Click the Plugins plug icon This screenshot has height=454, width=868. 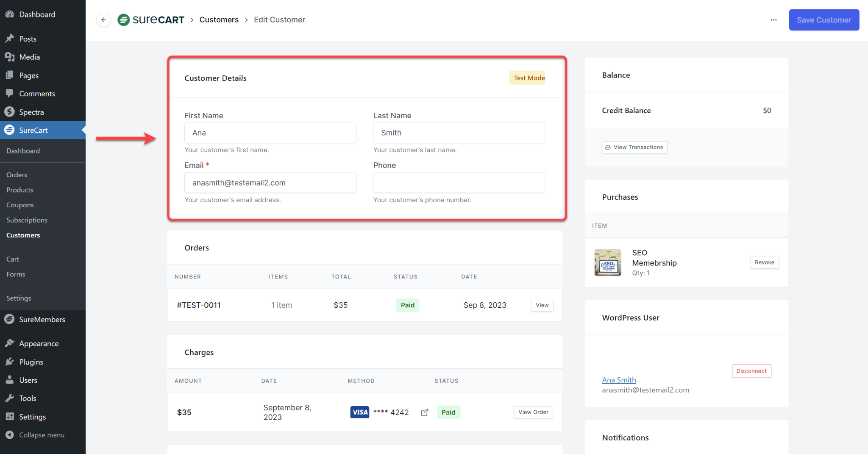tap(10, 362)
